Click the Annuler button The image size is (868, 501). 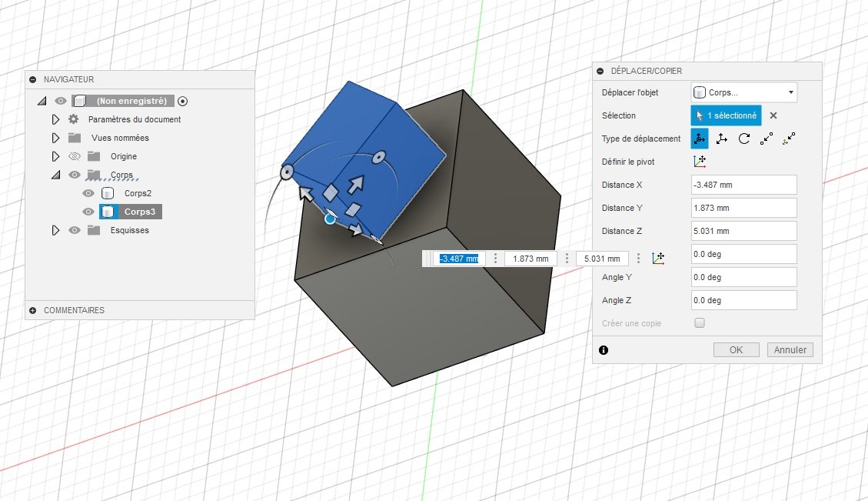tap(790, 349)
